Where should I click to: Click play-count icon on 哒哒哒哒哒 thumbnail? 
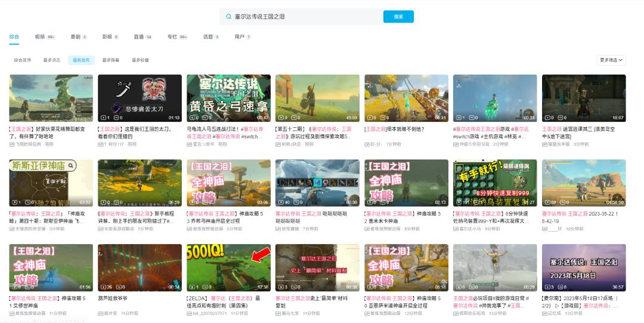coord(281,202)
